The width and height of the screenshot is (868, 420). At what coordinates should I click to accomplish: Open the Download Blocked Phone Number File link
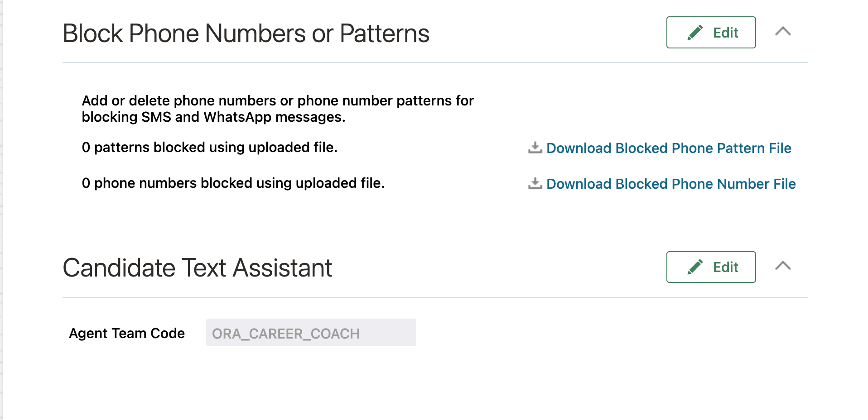[x=671, y=184]
